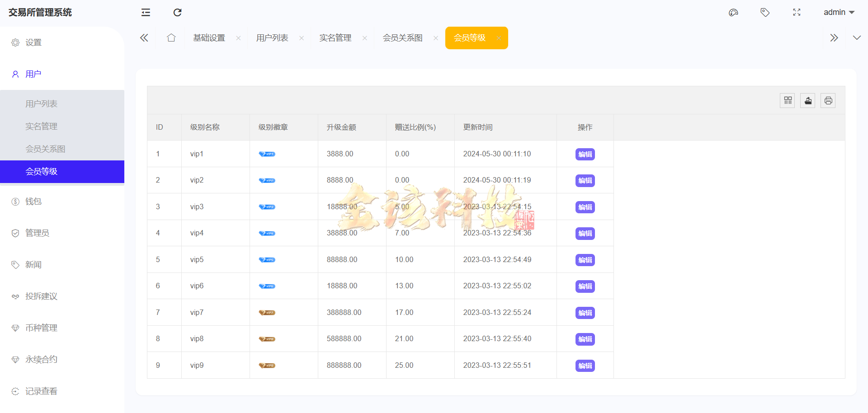Enter fullscreen mode via expand icon
Viewport: 868px width, 413px height.
click(x=797, y=12)
